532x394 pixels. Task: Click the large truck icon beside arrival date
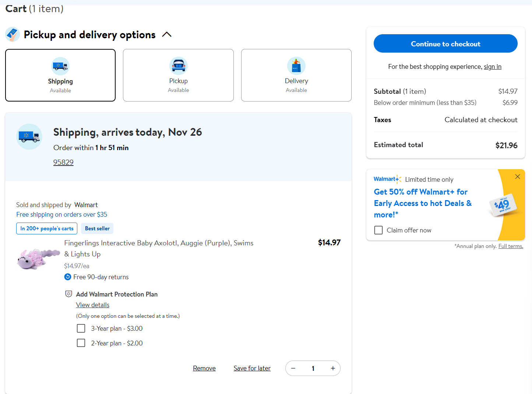(29, 136)
